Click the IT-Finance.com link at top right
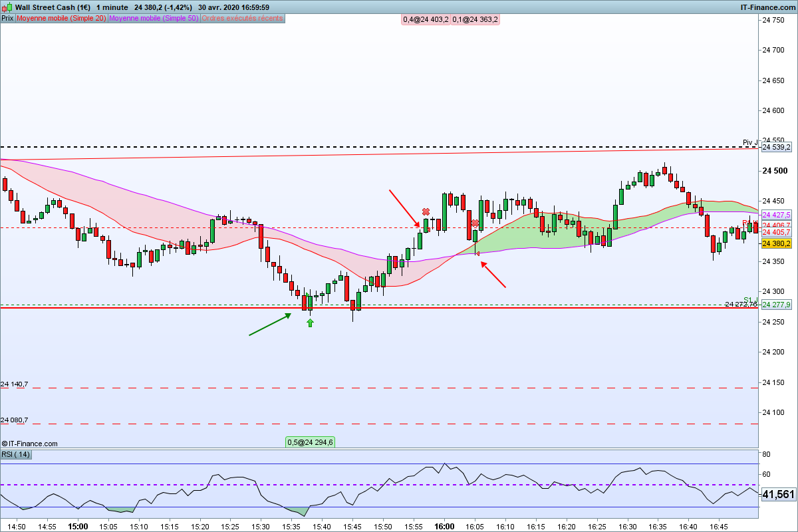The width and height of the screenshot is (798, 532). point(768,7)
